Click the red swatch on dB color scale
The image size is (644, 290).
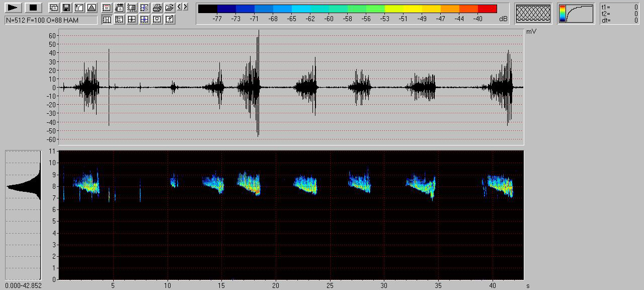pos(487,9)
